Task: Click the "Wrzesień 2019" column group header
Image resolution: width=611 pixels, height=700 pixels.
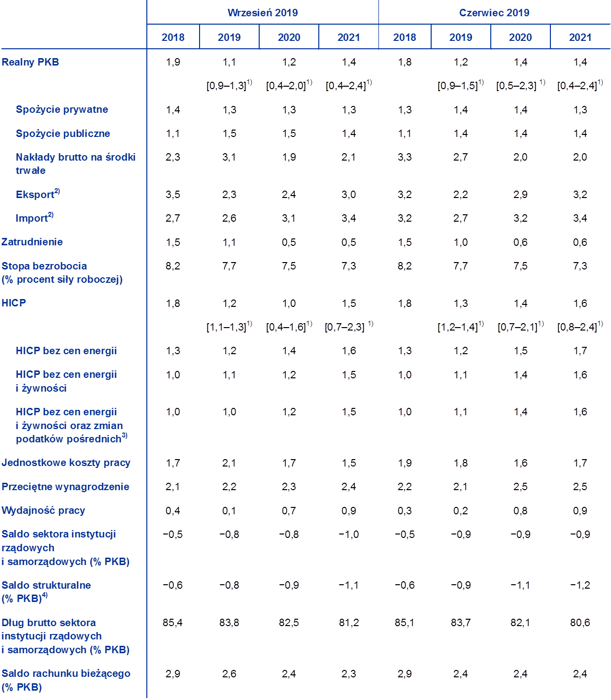Action: pyautogui.click(x=262, y=13)
